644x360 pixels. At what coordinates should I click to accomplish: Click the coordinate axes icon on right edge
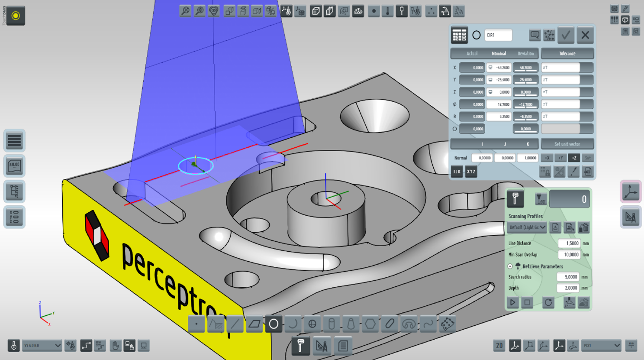pyautogui.click(x=631, y=191)
